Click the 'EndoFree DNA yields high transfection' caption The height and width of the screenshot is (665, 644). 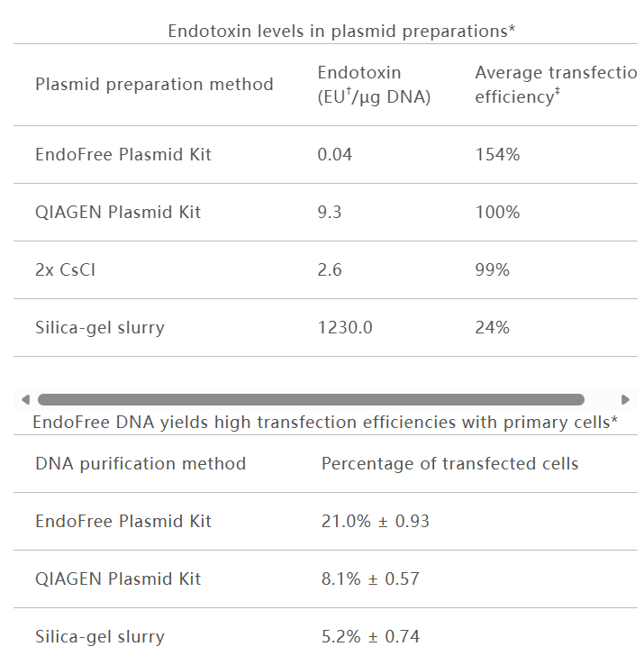pos(325,422)
